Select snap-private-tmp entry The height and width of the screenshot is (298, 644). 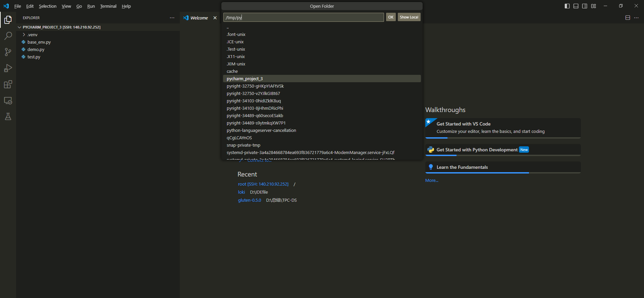click(322, 145)
